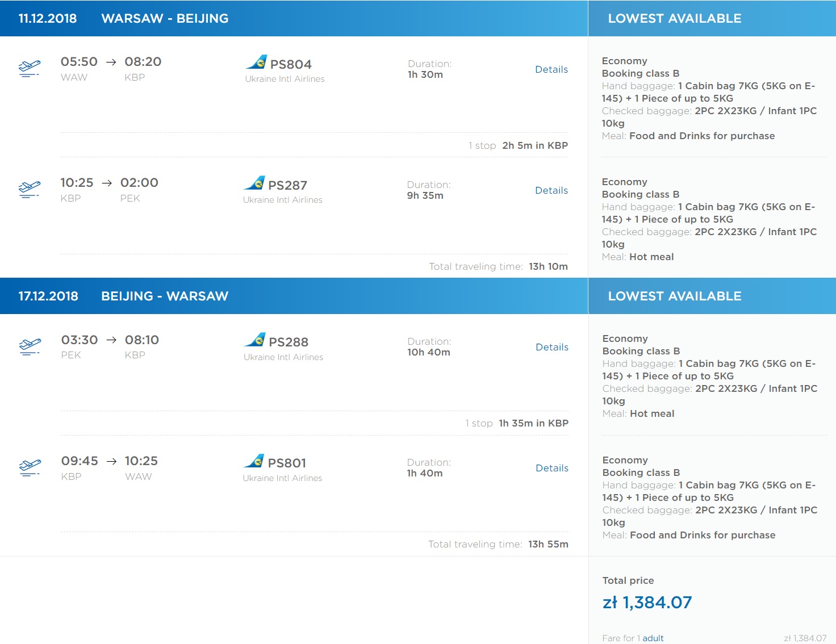836x644 pixels.
Task: Select the Beijing - Warsaw header bar
Action: tap(294, 296)
